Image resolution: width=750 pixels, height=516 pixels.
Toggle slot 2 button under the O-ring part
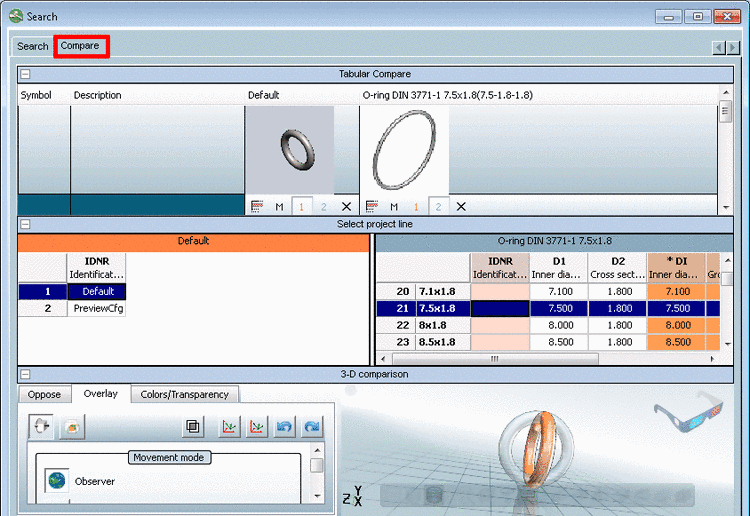[439, 207]
